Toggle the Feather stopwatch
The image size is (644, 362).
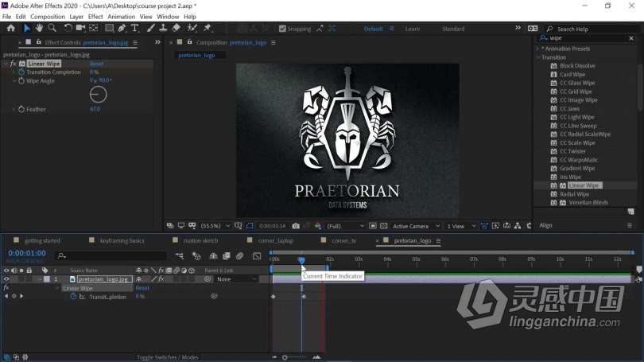point(21,109)
